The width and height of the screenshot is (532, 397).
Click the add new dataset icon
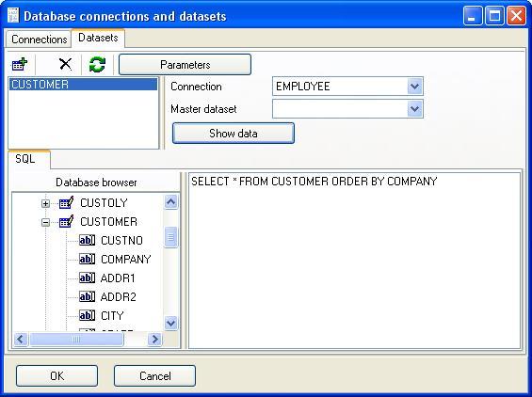pyautogui.click(x=20, y=64)
